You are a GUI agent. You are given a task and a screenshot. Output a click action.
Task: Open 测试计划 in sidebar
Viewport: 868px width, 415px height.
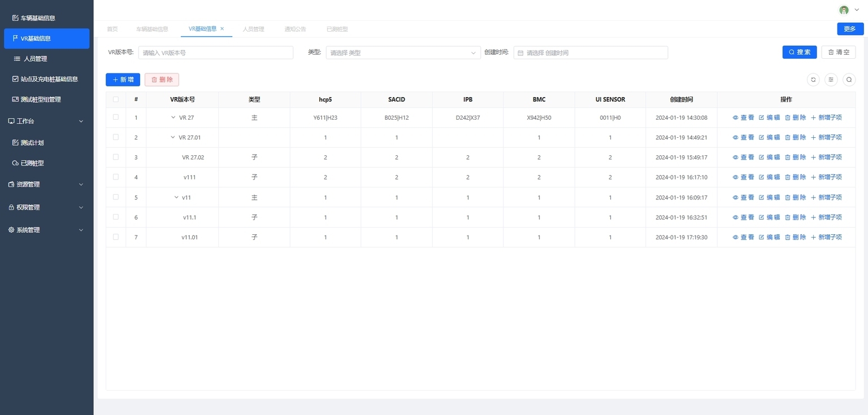[x=46, y=143]
